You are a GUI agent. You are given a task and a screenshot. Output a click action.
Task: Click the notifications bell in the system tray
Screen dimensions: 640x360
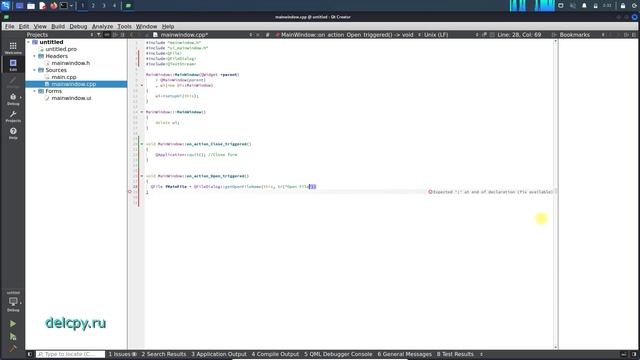pos(584,6)
